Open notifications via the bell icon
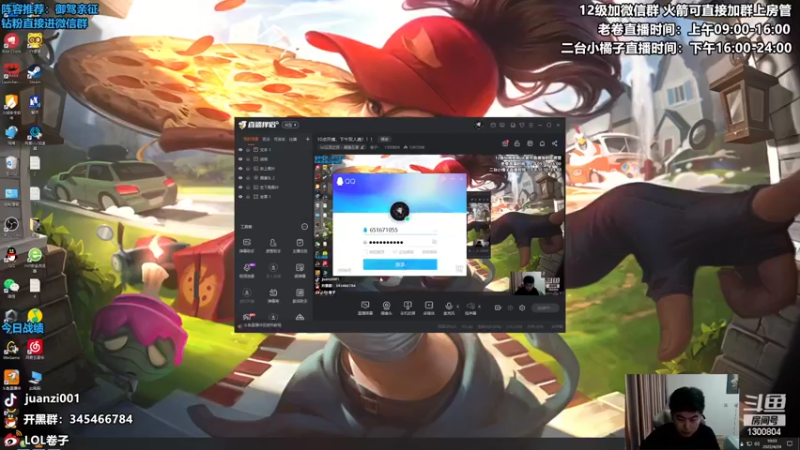The image size is (800, 450). [x=542, y=143]
